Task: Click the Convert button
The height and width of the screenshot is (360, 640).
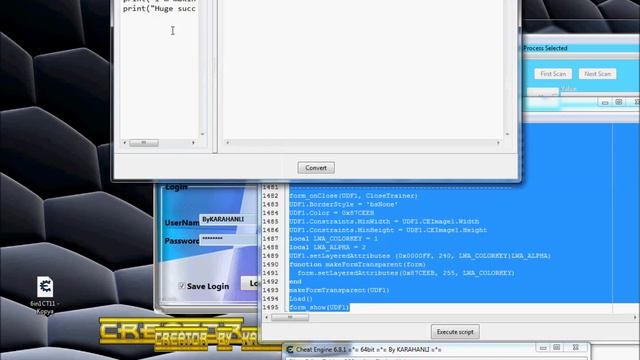Action: point(316,168)
